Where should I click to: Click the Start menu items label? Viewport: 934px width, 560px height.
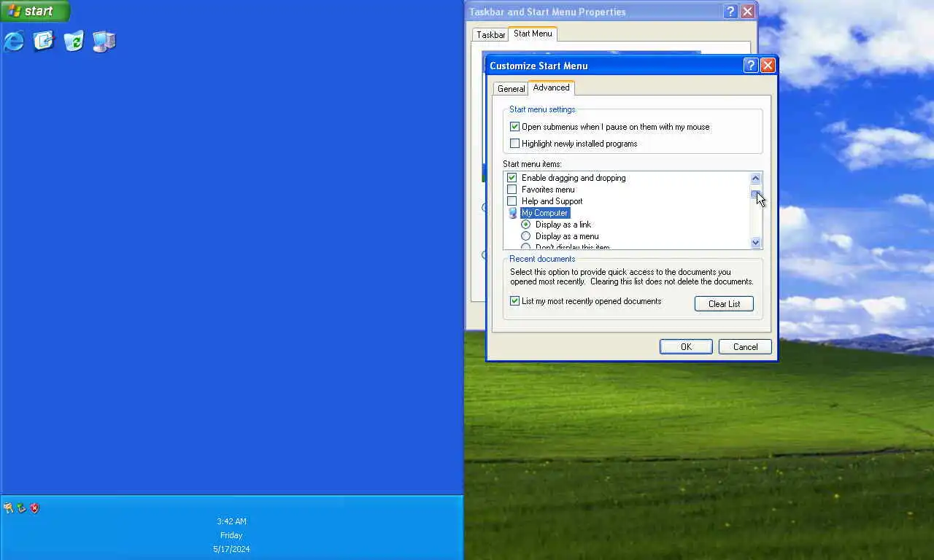[532, 164]
